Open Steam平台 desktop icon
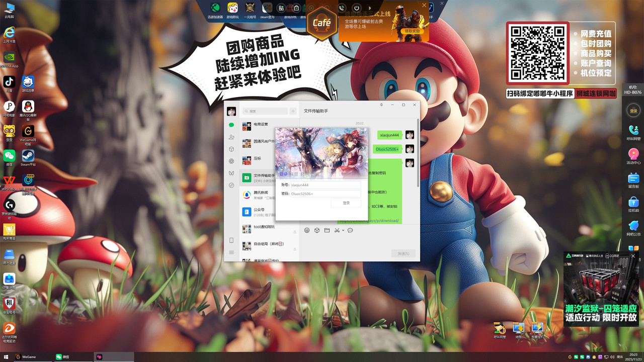The width and height of the screenshot is (644, 362). point(28,158)
